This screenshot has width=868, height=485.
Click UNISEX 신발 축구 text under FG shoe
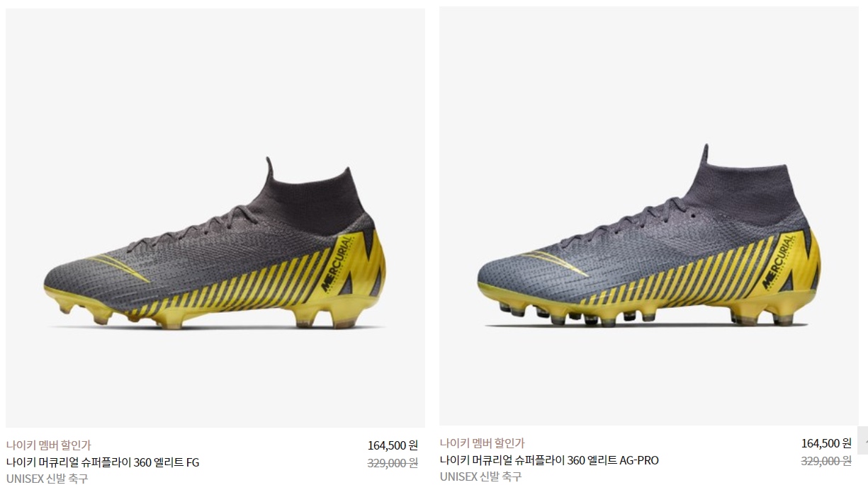click(47, 479)
